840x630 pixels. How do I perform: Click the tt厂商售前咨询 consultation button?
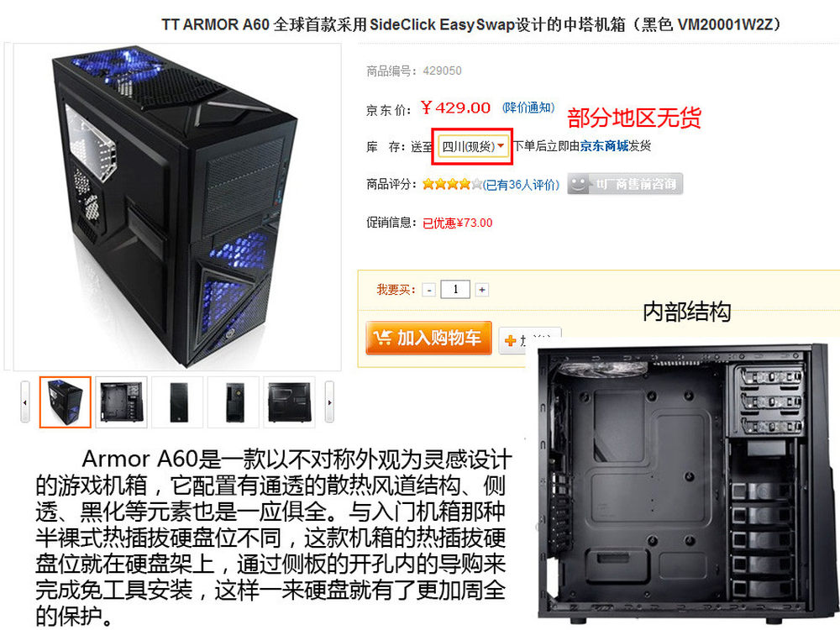click(x=625, y=184)
